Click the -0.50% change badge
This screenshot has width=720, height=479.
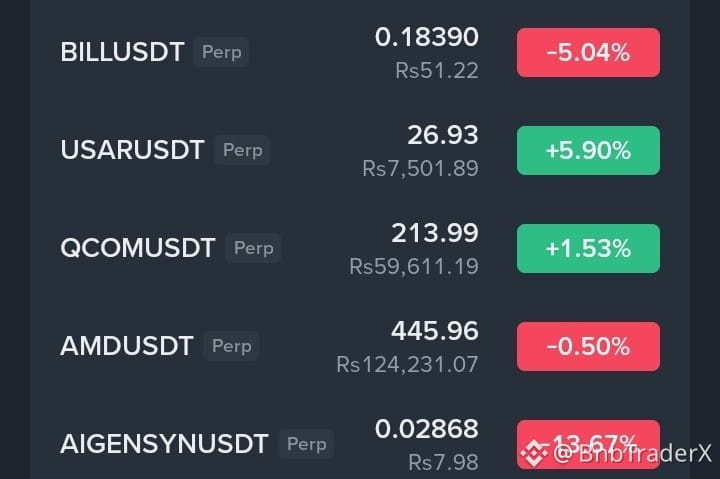(588, 346)
